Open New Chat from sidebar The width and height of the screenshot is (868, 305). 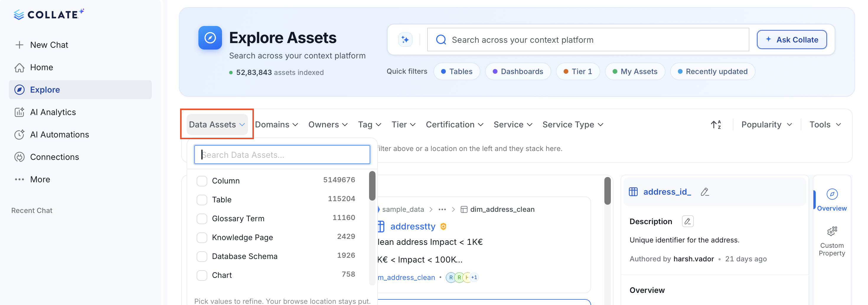[80, 45]
